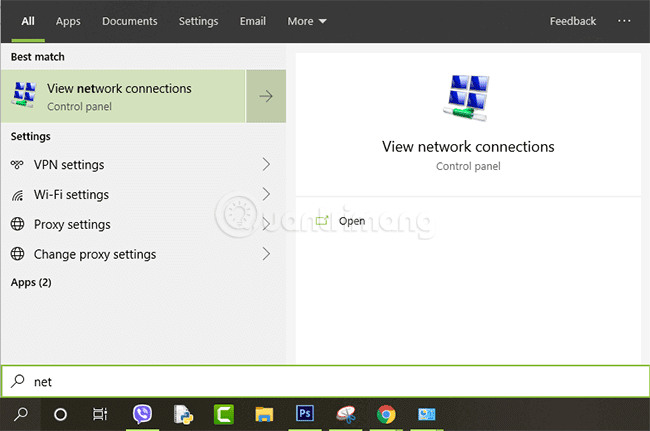Image resolution: width=650 pixels, height=431 pixels.
Task: Click the large network connections icon in the preview
Action: [x=467, y=97]
